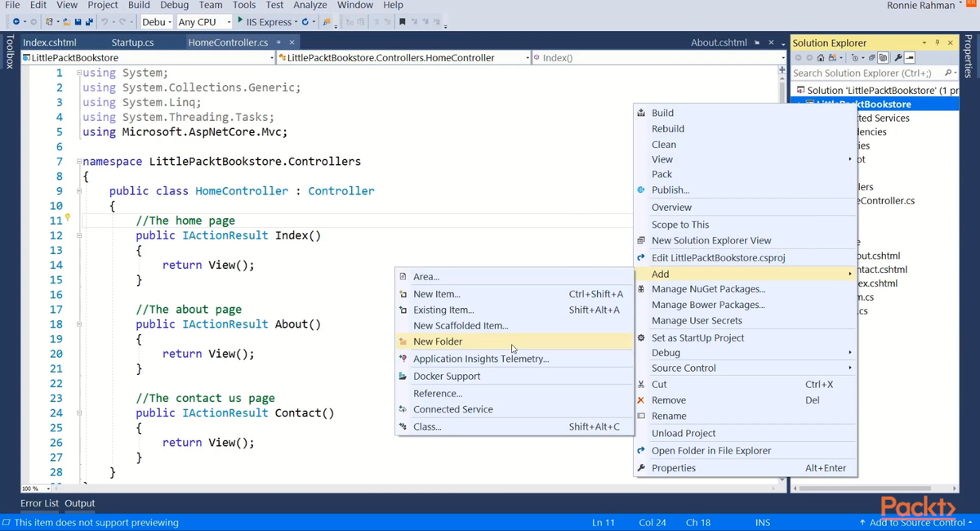Image resolution: width=980 pixels, height=531 pixels.
Task: Click Build in the project context menu
Action: pos(745,113)
